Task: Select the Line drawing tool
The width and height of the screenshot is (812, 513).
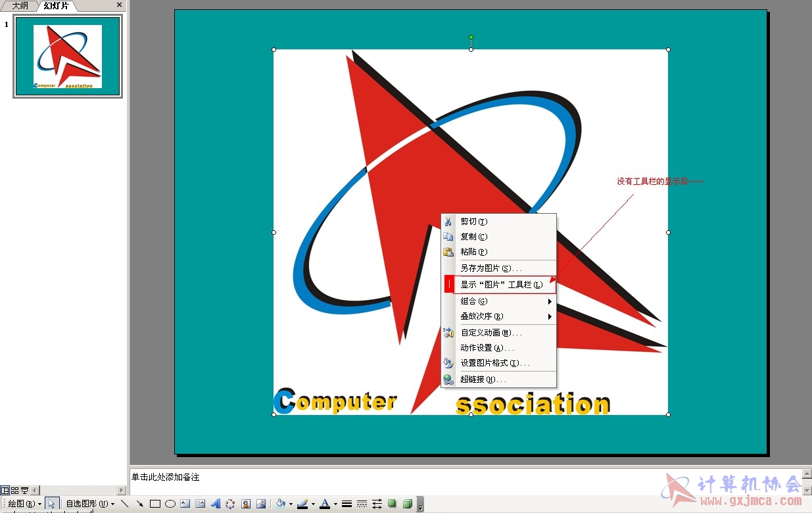Action: click(125, 504)
